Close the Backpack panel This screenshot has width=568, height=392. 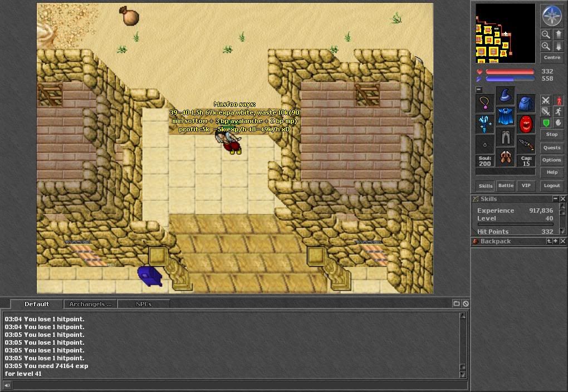coord(562,241)
